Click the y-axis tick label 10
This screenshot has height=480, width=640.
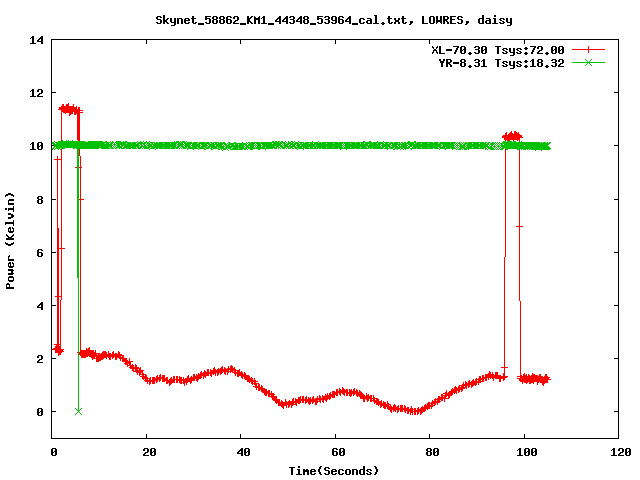pos(36,146)
